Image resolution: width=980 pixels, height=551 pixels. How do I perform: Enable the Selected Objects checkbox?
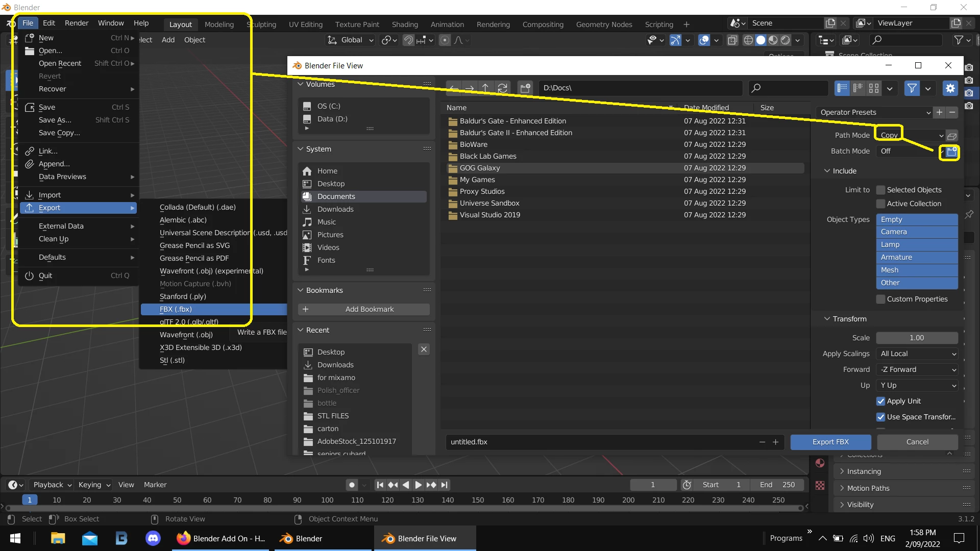(880, 190)
